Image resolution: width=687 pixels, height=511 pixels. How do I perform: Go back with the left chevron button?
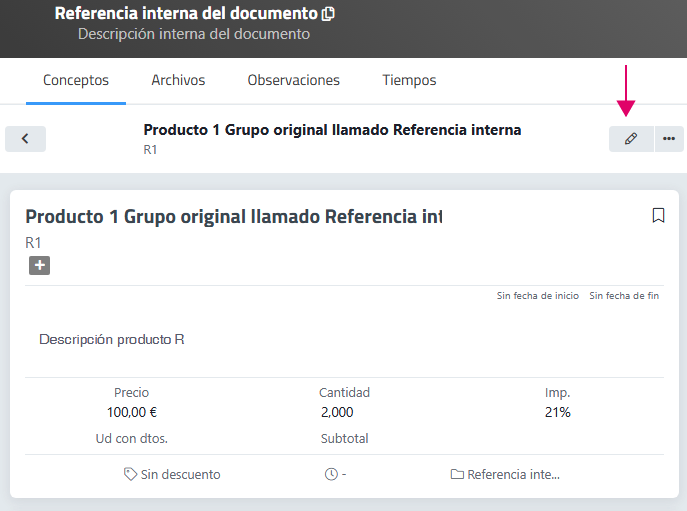point(25,139)
